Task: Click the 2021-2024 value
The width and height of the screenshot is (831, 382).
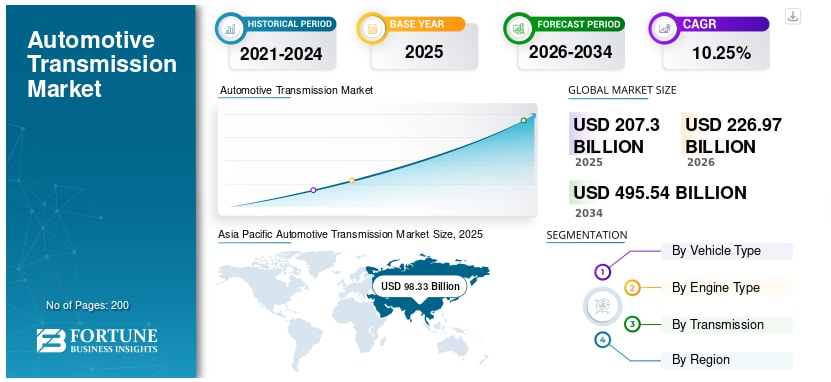Action: click(x=281, y=54)
